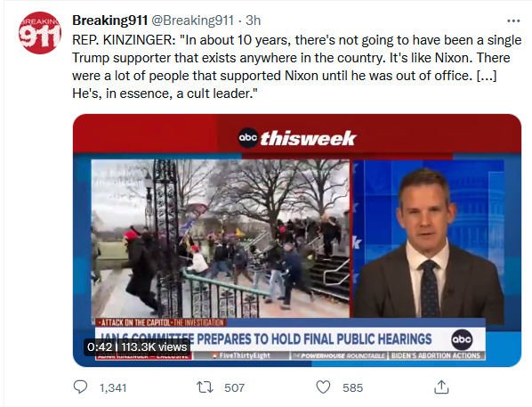View the 1,341 replies count
Screen dimensions: 532x407
click(113, 387)
